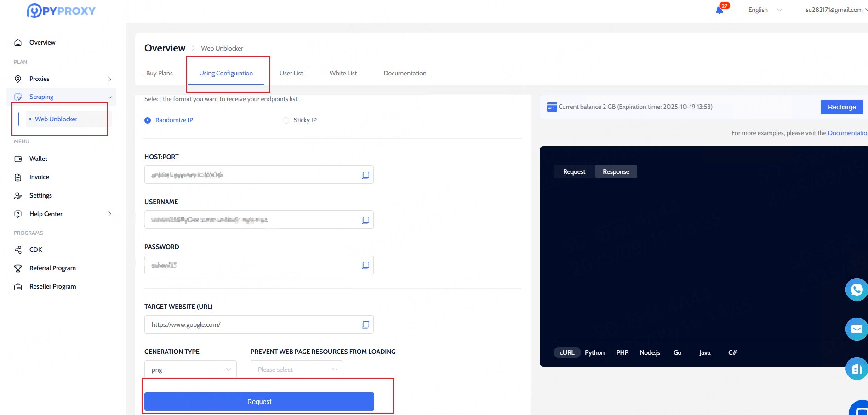Select Node.js code example
Screen dimensions: 868x415
coord(650,353)
